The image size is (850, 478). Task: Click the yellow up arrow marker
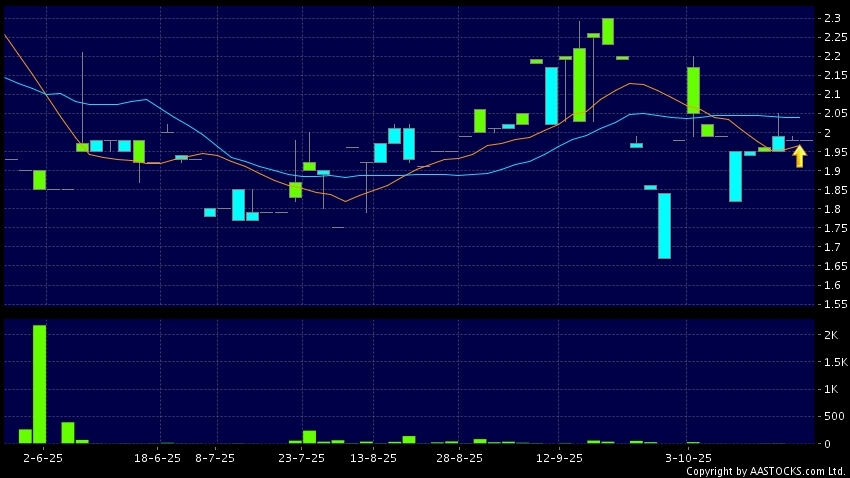click(799, 156)
